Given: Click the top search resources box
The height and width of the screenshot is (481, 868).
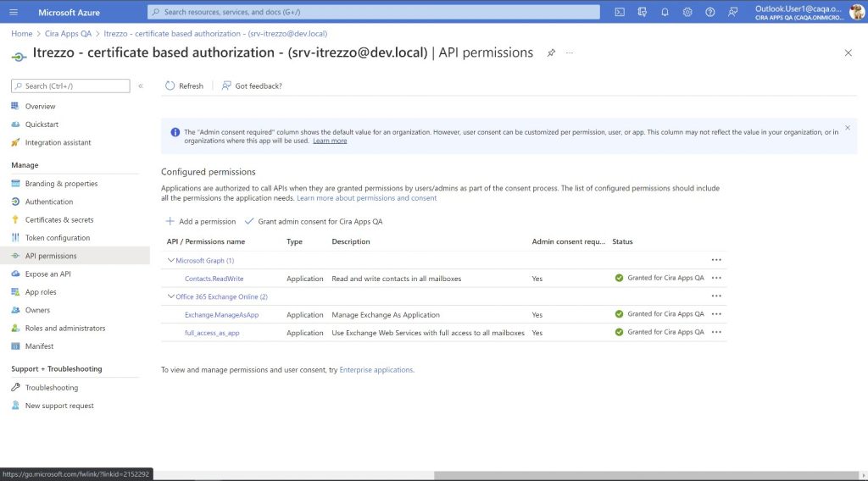Looking at the screenshot, I should pyautogui.click(x=374, y=12).
